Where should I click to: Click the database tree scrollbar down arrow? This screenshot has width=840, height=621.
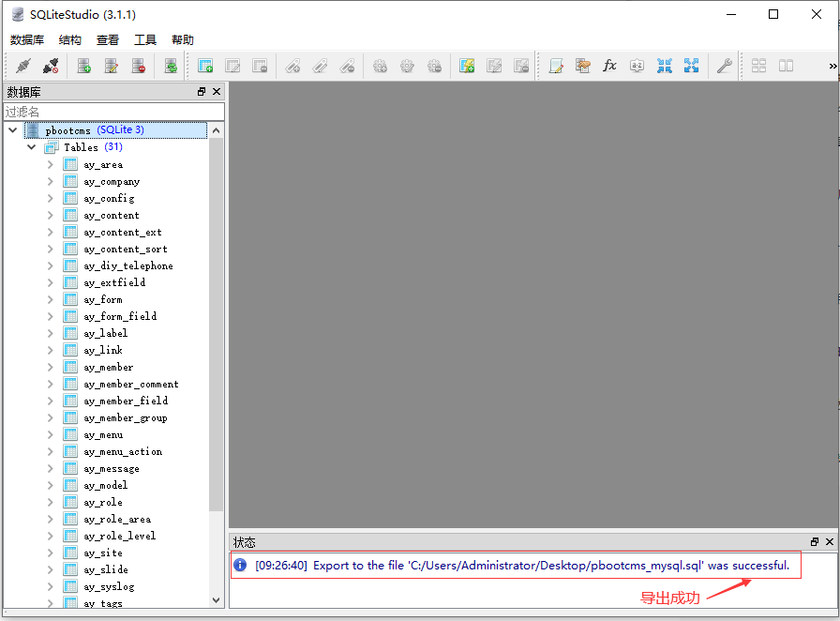pyautogui.click(x=216, y=600)
